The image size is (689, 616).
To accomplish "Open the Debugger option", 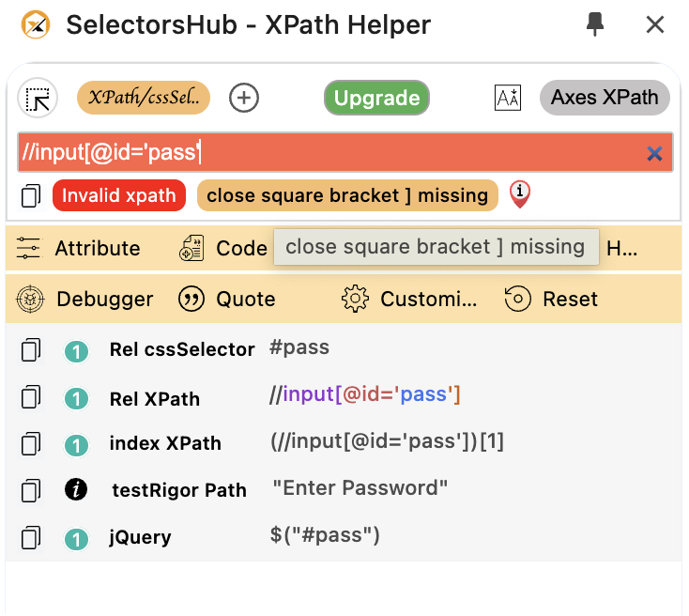I will tap(105, 300).
